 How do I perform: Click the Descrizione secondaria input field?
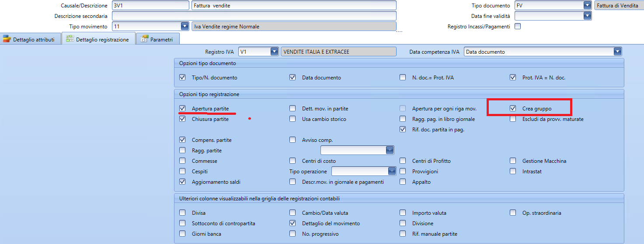[x=254, y=16]
